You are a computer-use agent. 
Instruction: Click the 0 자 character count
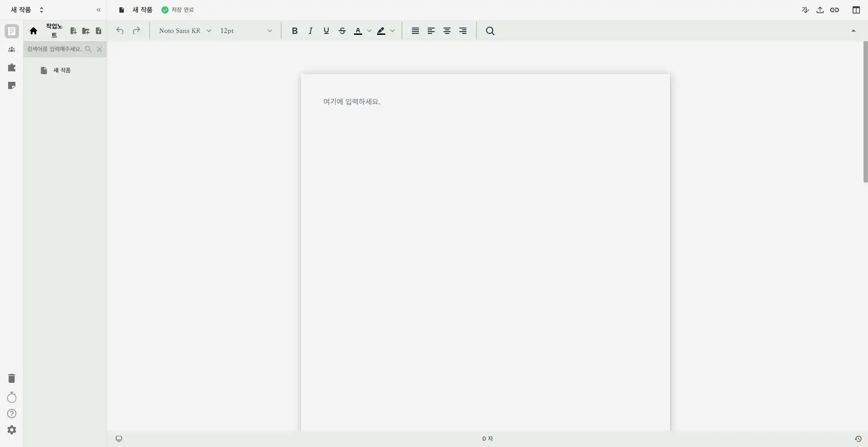coord(487,439)
